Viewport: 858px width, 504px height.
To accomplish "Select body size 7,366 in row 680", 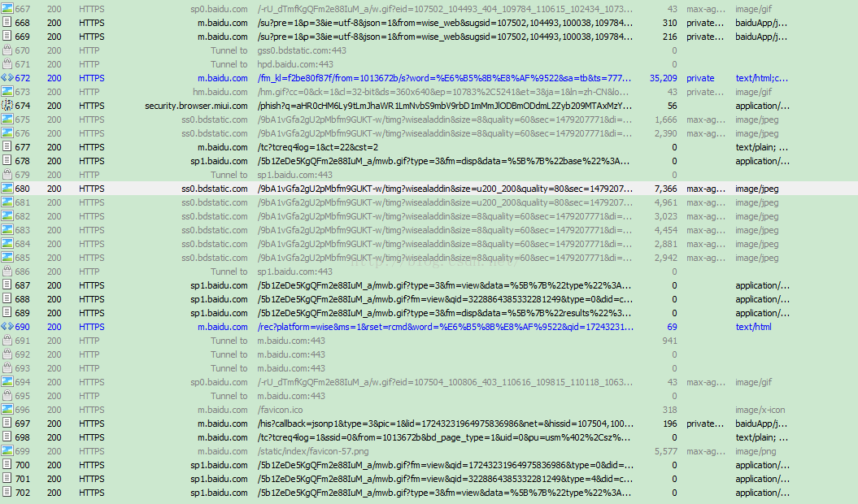I will (x=666, y=189).
